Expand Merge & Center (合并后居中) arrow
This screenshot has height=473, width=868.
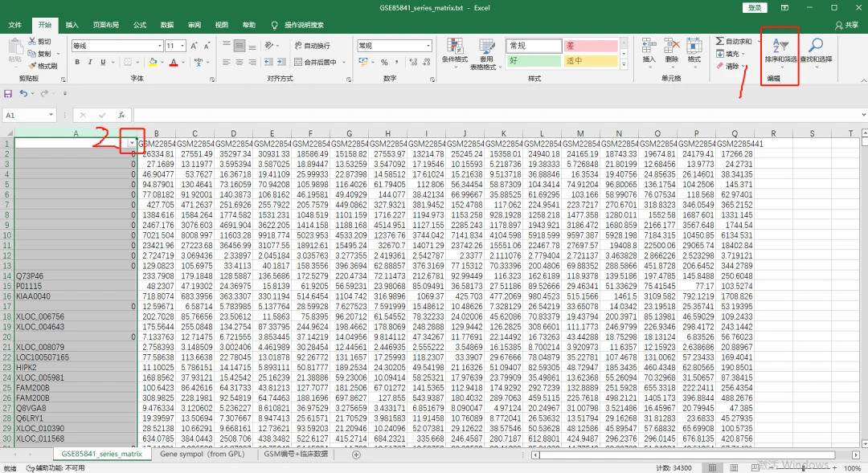(344, 62)
